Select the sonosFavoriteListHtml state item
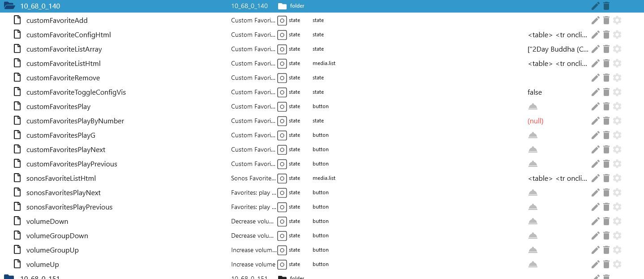This screenshot has width=644, height=279. 61,178
